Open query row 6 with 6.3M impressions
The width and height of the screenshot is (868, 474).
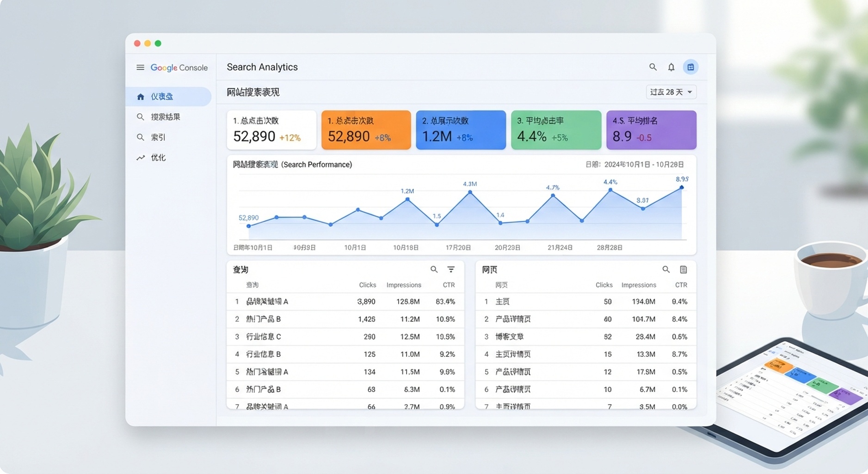pyautogui.click(x=345, y=389)
